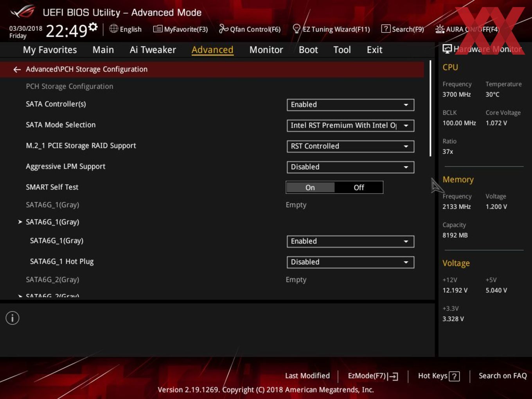Go back using the left arrow

(x=17, y=69)
